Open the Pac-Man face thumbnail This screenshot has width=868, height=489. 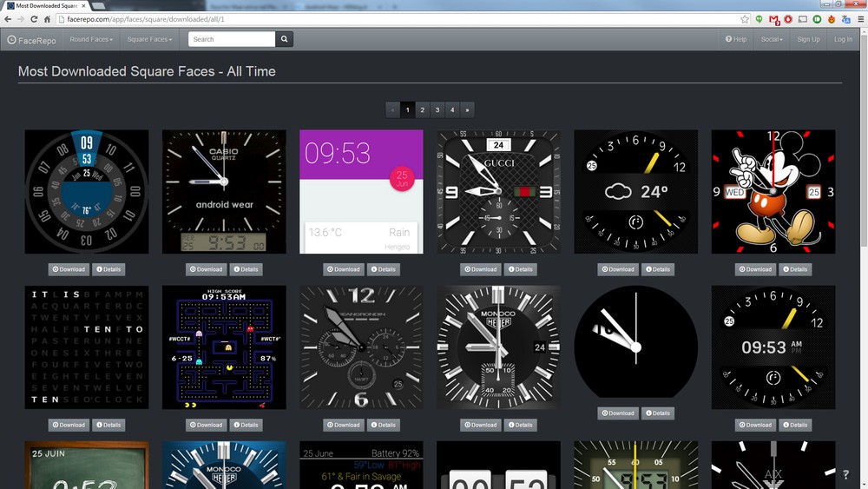(224, 347)
